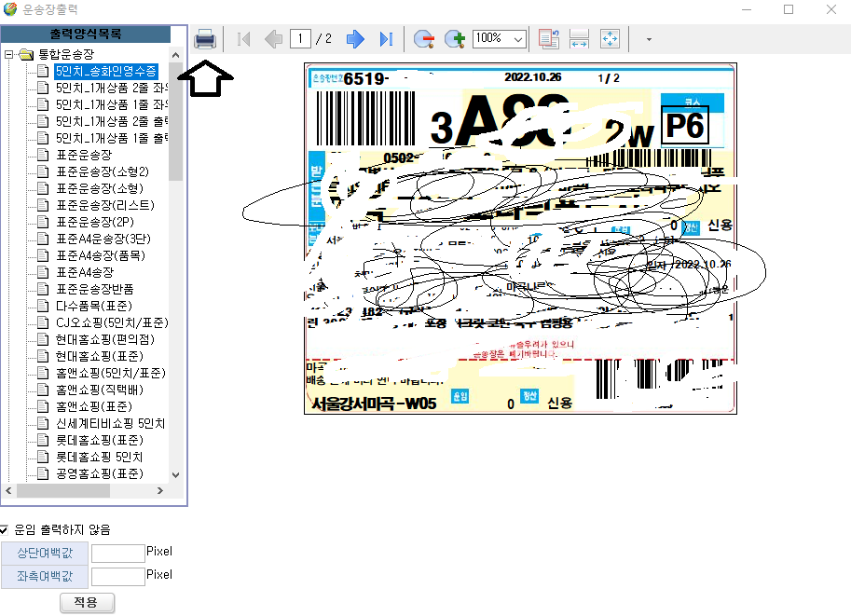The image size is (851, 616).
Task: Select 표준A4송장(품목) form
Action: pyautogui.click(x=101, y=255)
